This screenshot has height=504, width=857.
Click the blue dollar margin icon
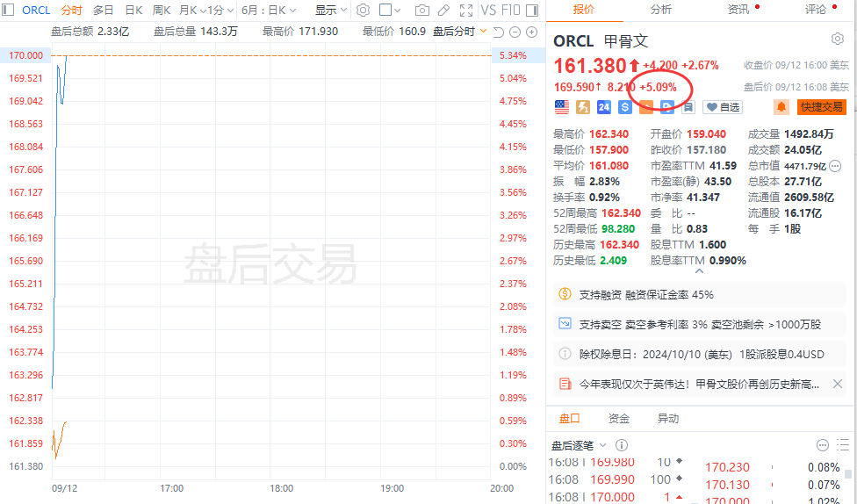625,107
